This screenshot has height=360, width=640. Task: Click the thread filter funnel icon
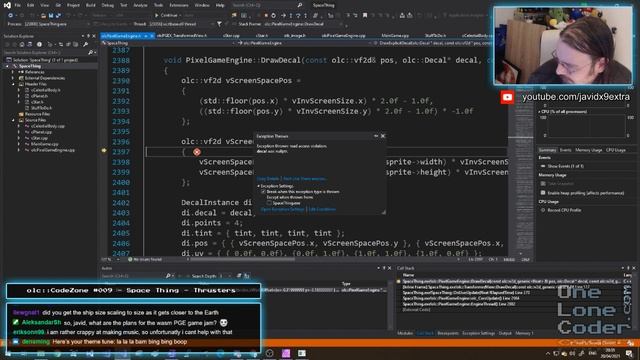219,24
